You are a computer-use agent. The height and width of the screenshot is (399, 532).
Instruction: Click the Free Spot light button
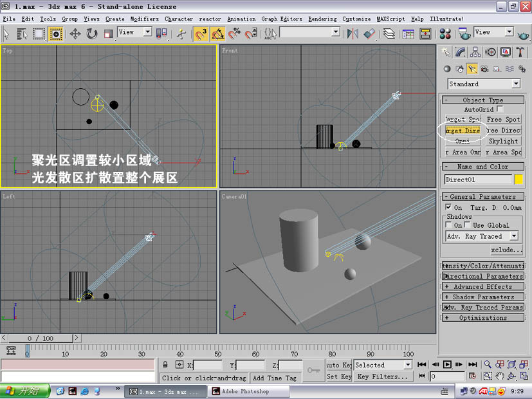pos(503,120)
